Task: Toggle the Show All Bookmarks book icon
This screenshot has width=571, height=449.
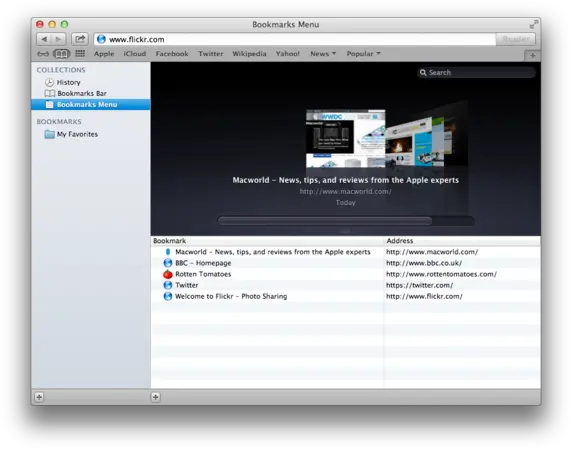Action: [62, 54]
